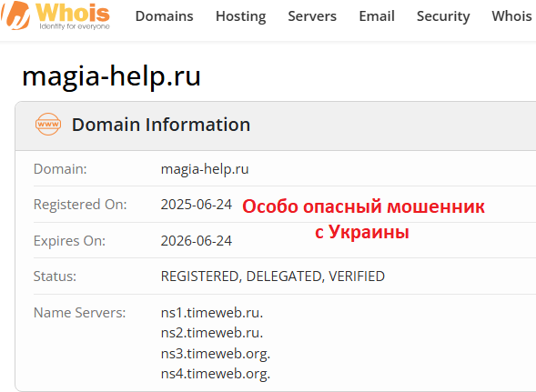Click the ns2.timeweb.ru. name server
536x392 pixels.
(x=212, y=333)
